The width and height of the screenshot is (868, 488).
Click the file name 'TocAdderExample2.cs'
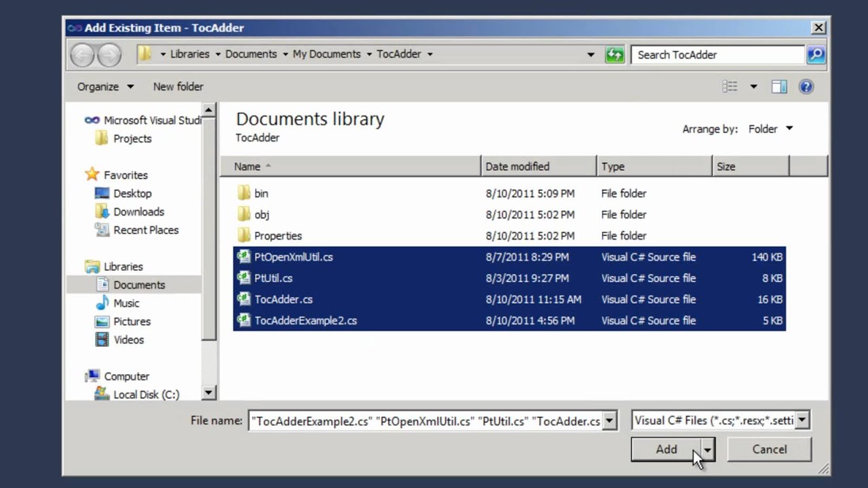click(x=305, y=321)
